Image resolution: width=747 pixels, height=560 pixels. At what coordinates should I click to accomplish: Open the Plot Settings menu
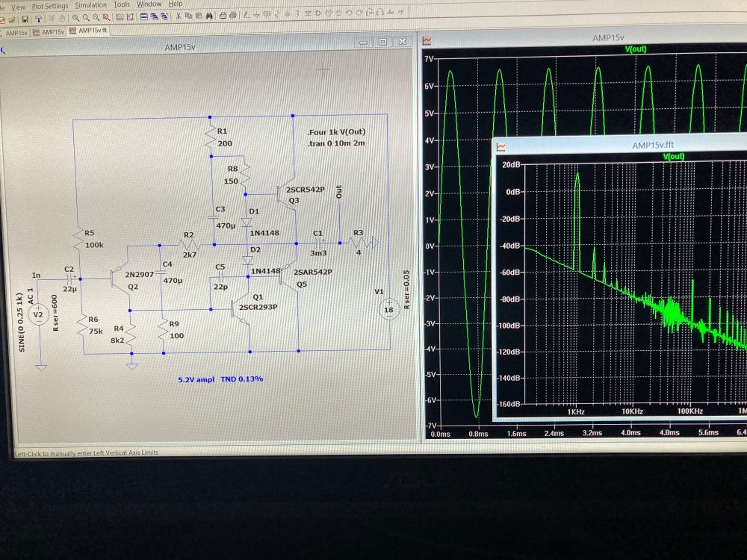coord(49,5)
